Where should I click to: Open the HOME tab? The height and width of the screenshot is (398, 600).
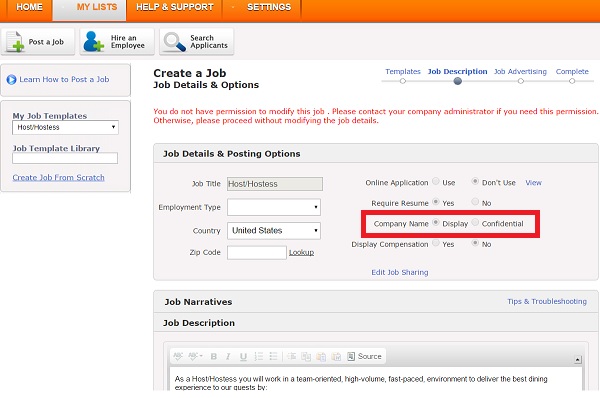pos(29,7)
